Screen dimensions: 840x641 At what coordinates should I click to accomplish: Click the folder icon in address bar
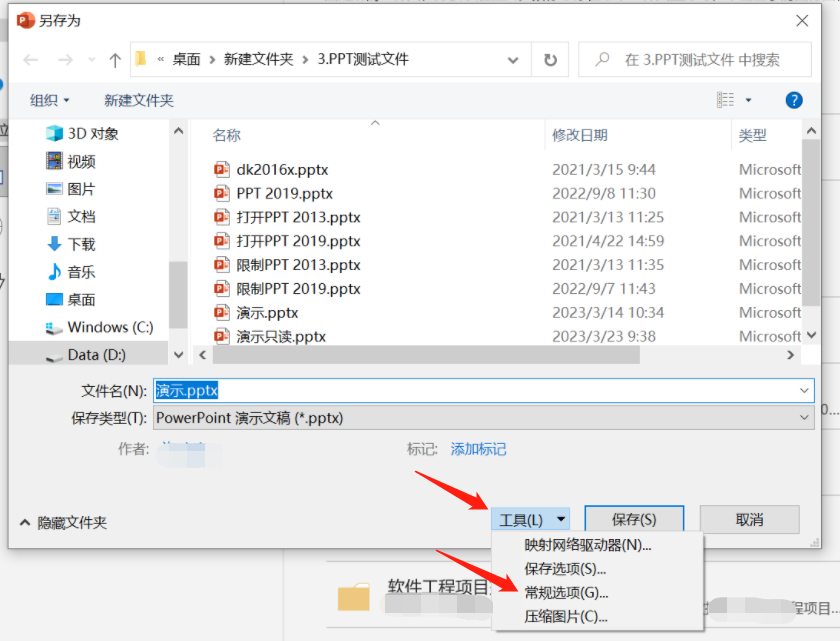(x=141, y=58)
